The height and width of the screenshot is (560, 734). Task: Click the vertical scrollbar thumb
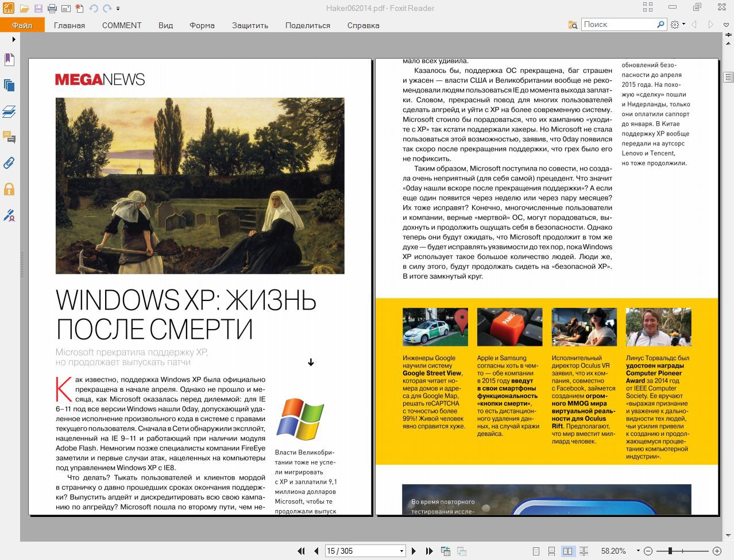coord(728,76)
